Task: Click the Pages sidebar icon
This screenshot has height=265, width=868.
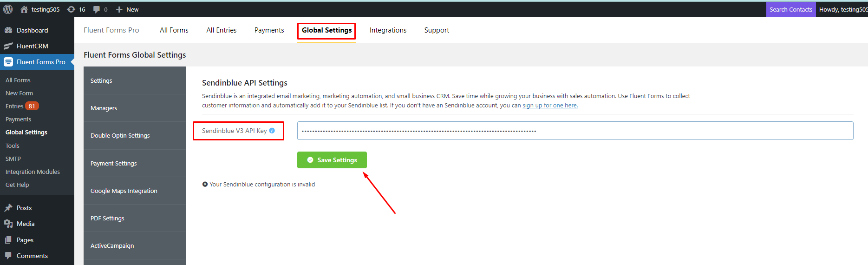Action: [x=8, y=240]
